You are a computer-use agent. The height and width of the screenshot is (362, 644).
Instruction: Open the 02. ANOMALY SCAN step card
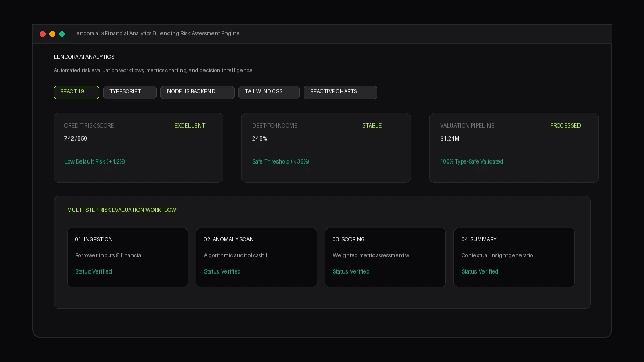coord(257,257)
